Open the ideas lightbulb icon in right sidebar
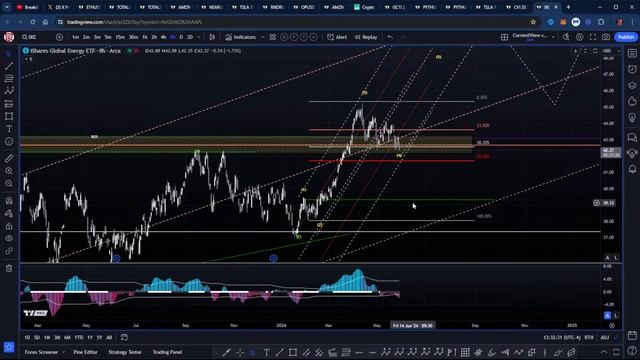Image resolution: width=640 pixels, height=360 pixels. pos(632,118)
